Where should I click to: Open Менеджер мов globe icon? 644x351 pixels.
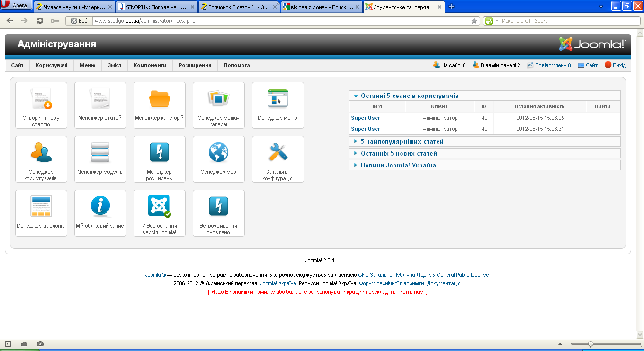tap(219, 159)
